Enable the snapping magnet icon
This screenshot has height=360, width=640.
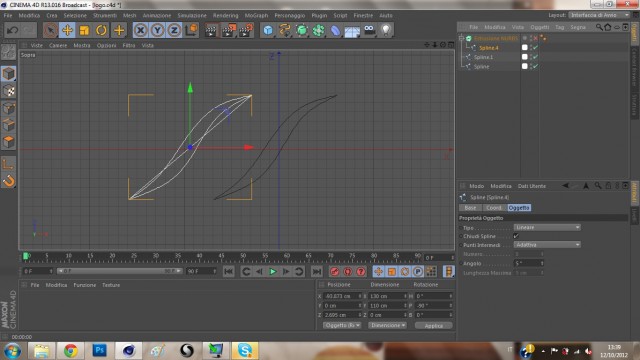(9, 181)
